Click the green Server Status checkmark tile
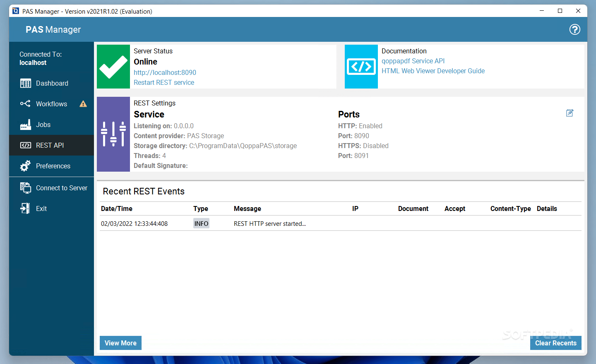This screenshot has width=596, height=364. coord(113,67)
